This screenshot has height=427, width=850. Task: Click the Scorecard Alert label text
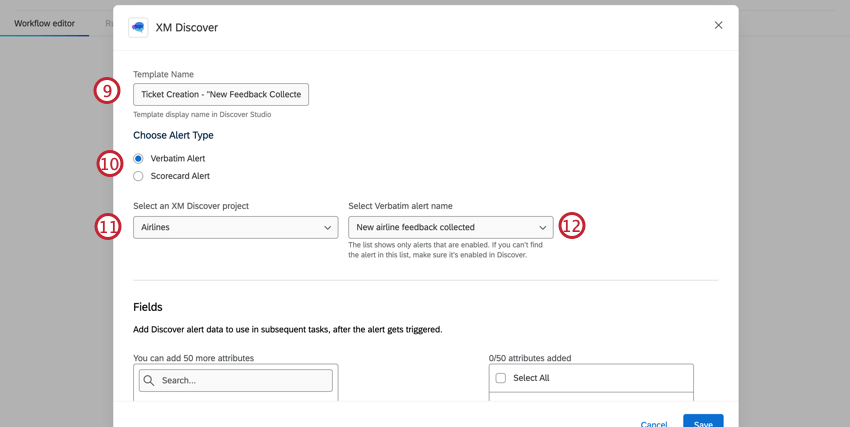[180, 176]
